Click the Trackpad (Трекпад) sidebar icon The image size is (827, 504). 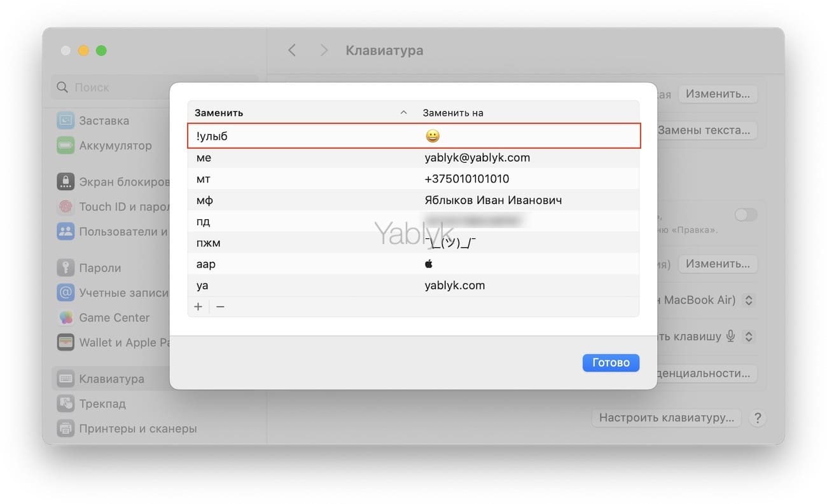66,404
